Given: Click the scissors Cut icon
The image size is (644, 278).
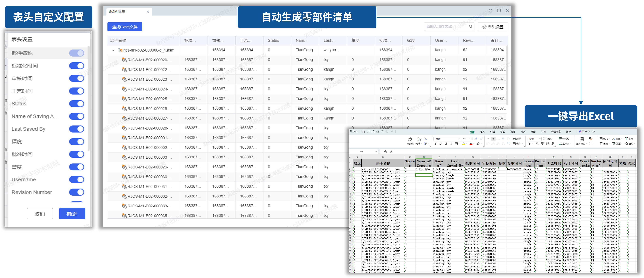Looking at the screenshot, I should click(x=425, y=139).
